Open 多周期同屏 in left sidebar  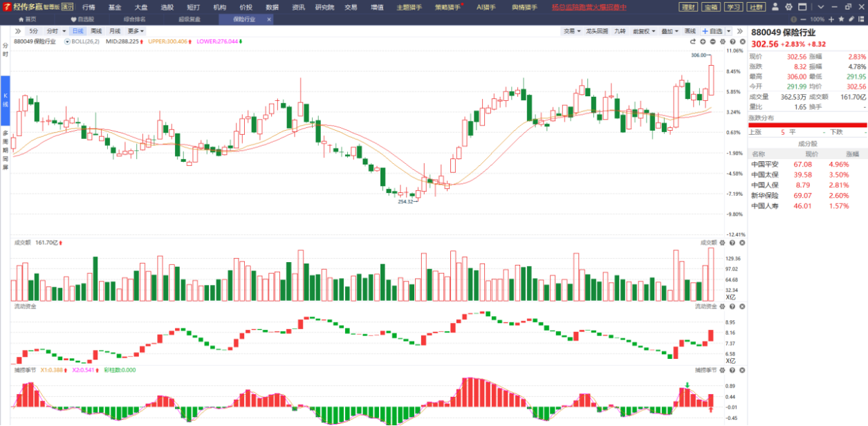click(5, 150)
